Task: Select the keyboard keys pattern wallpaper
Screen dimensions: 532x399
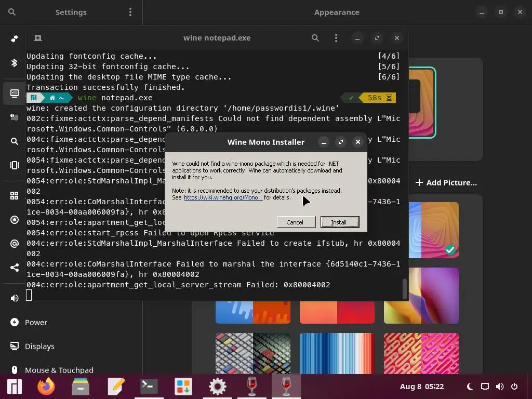Action: tap(253, 353)
